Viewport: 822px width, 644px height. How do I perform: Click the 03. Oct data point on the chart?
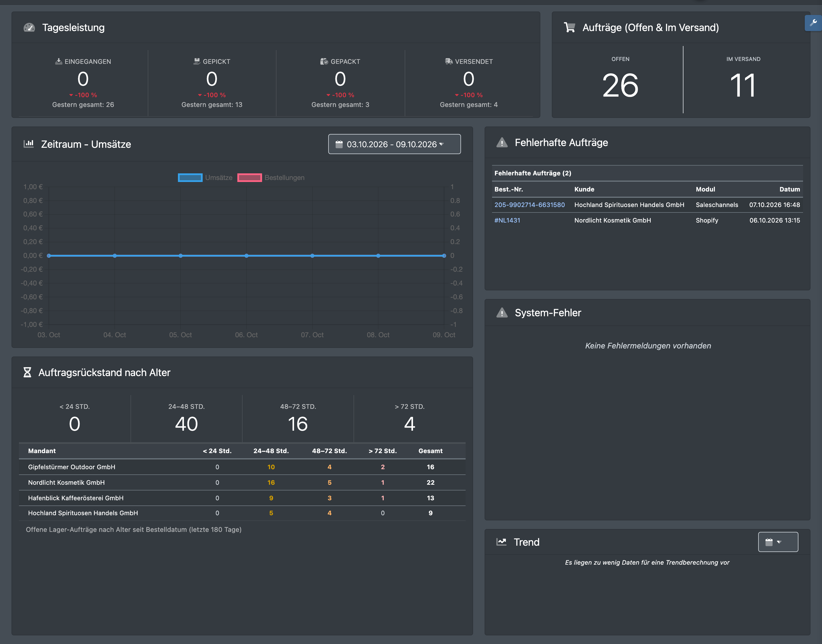point(49,256)
